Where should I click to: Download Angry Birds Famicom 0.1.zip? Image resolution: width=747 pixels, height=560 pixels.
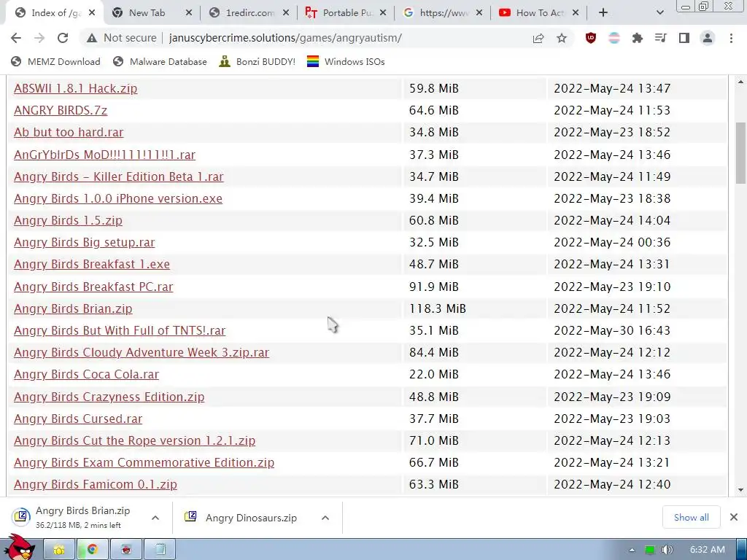tap(96, 484)
